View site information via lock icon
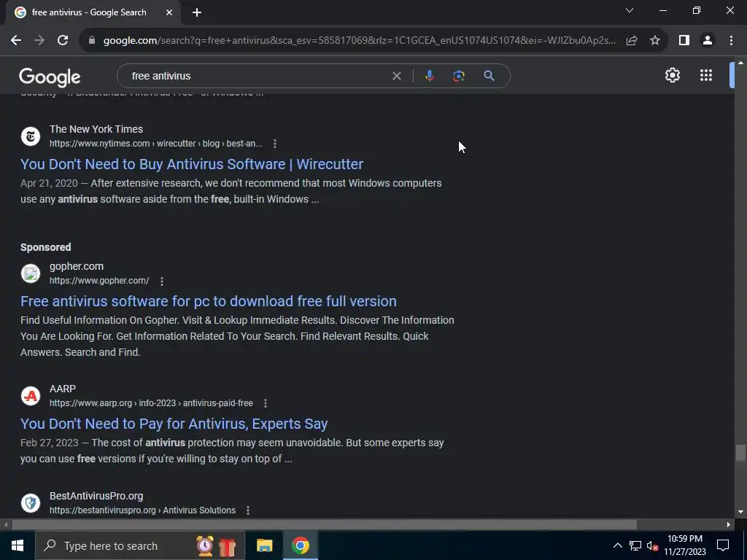 point(92,41)
